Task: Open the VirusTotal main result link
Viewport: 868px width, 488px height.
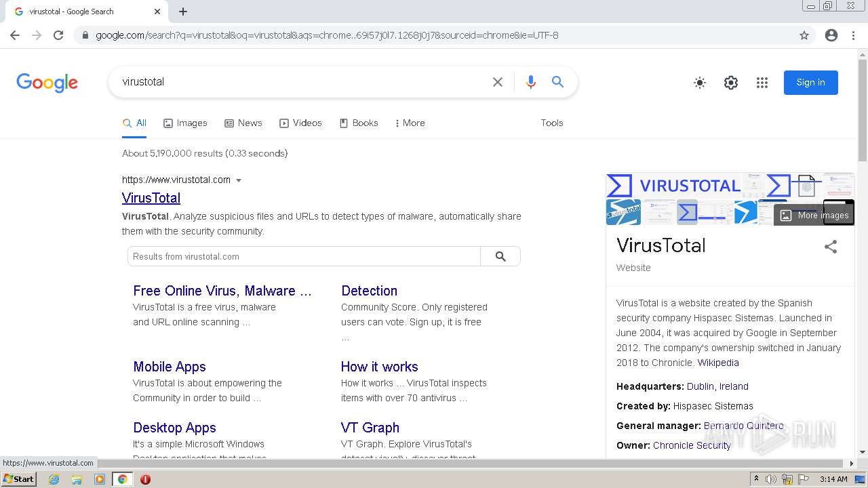Action: coord(151,198)
